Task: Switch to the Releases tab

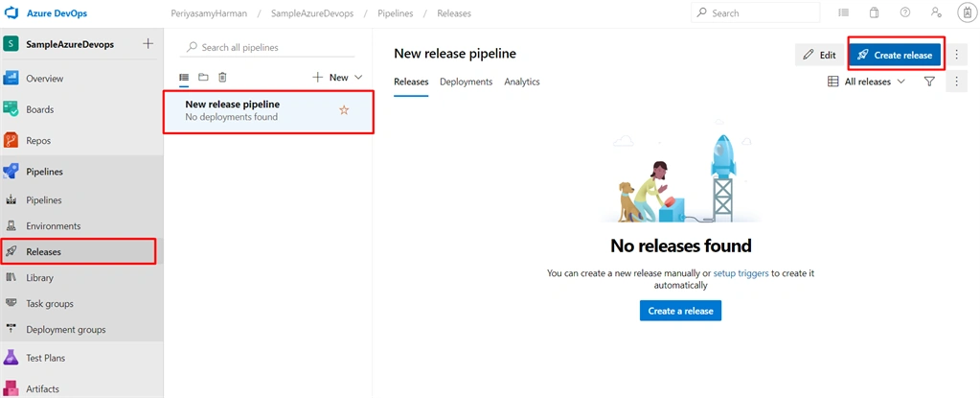Action: point(411,82)
